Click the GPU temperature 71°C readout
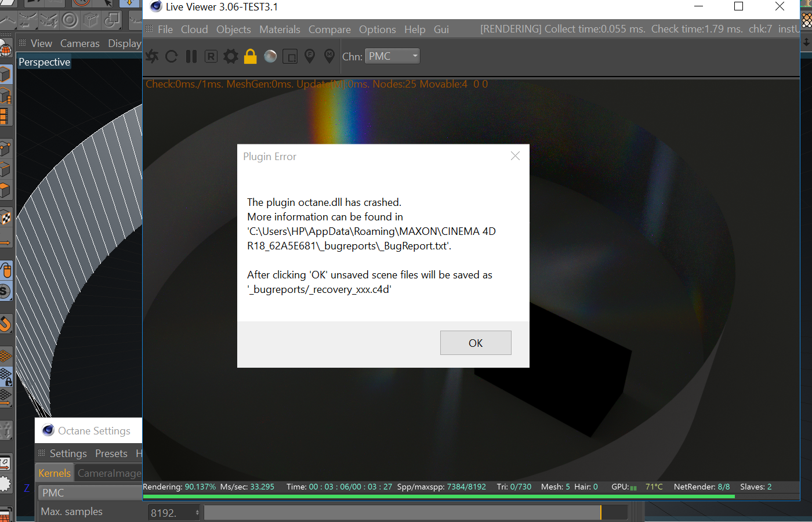This screenshot has width=812, height=522. coord(654,487)
